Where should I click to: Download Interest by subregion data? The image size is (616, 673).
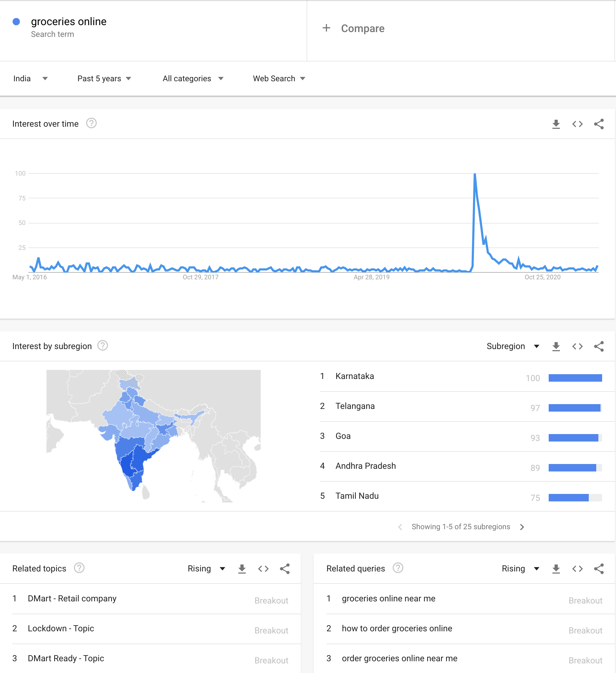click(556, 346)
